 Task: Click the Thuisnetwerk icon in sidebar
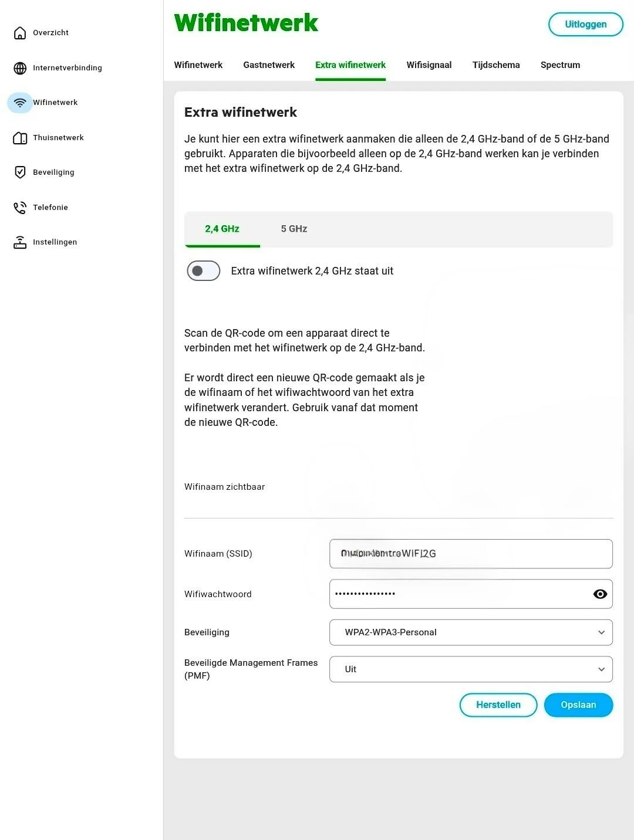click(x=20, y=138)
